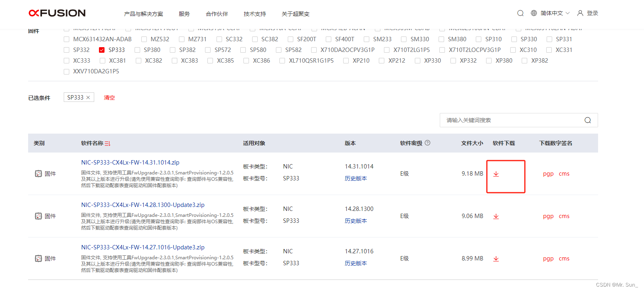Check the XC331 checkbox
This screenshot has width=644, height=291.
(549, 50)
